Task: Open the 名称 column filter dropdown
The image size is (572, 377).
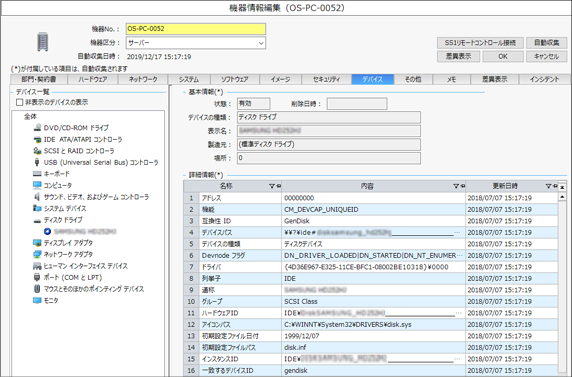Action: point(271,186)
